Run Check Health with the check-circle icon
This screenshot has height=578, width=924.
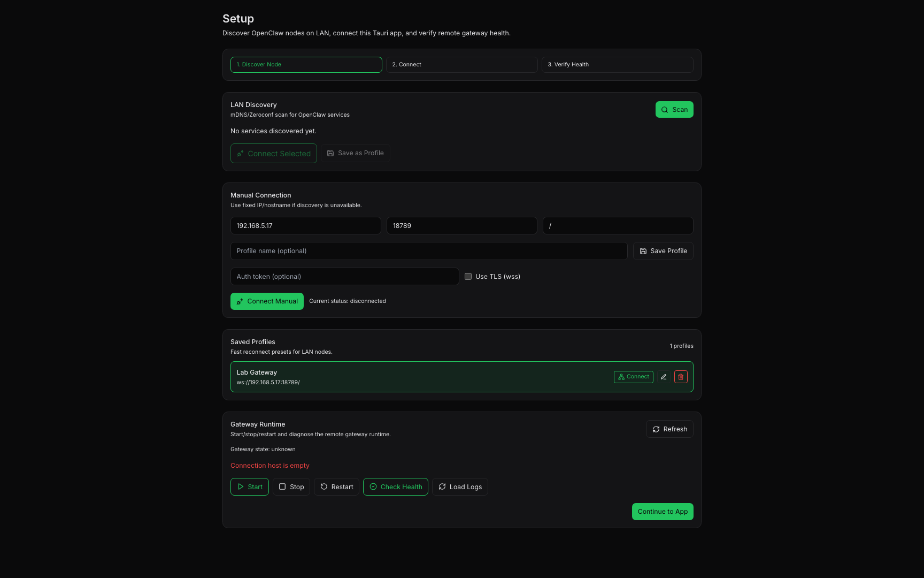pyautogui.click(x=395, y=486)
